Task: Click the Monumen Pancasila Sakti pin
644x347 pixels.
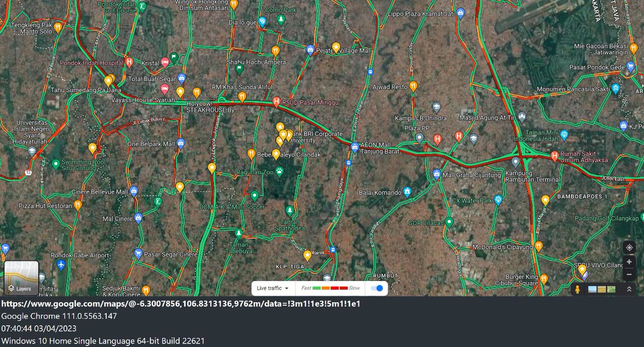Action: pyautogui.click(x=616, y=88)
